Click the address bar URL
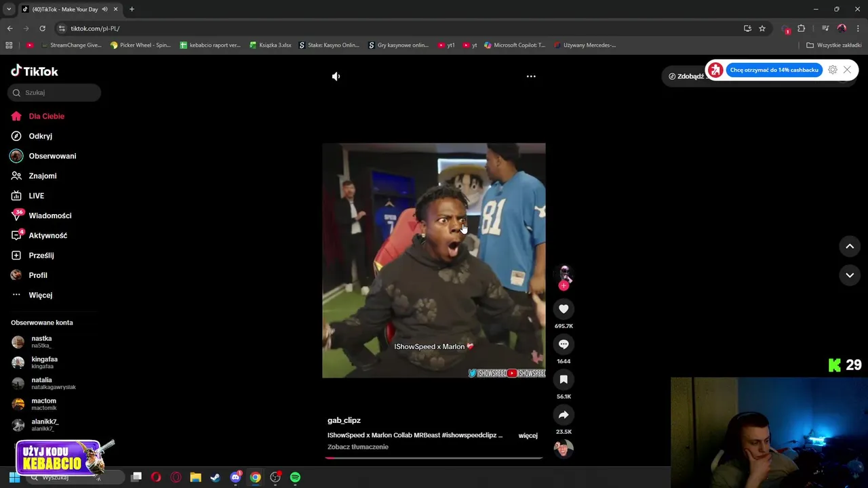 pos(95,28)
